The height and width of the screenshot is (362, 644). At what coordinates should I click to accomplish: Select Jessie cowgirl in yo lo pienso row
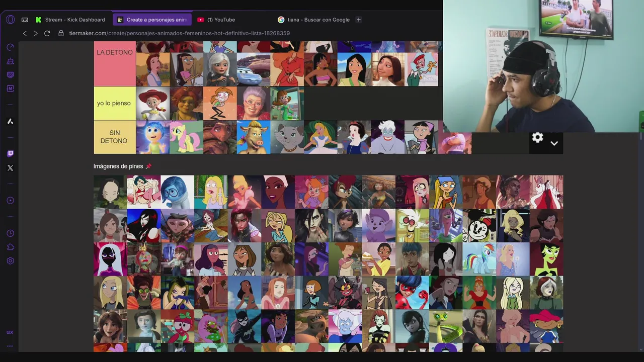(x=153, y=104)
